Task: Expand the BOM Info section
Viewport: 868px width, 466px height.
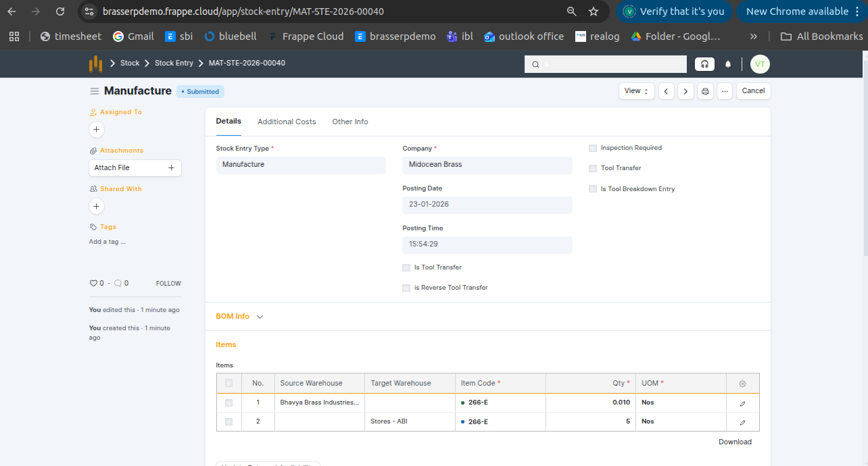Action: 239,316
